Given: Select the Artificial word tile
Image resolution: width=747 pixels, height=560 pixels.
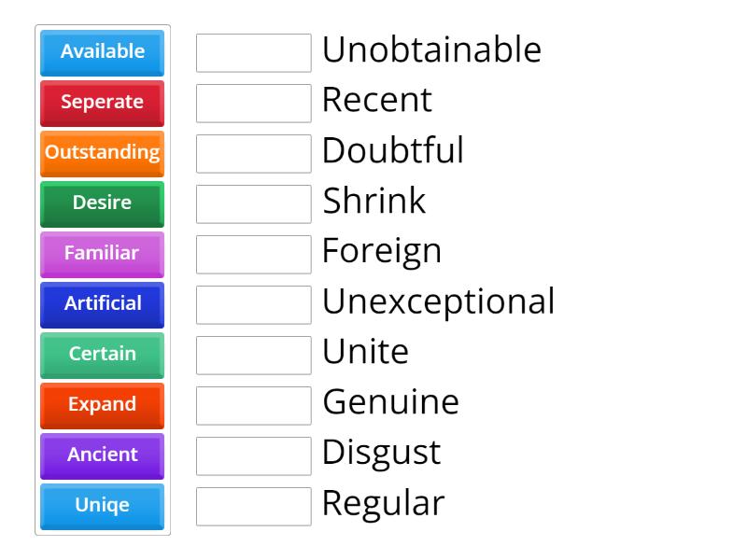Looking at the screenshot, I should (x=101, y=305).
